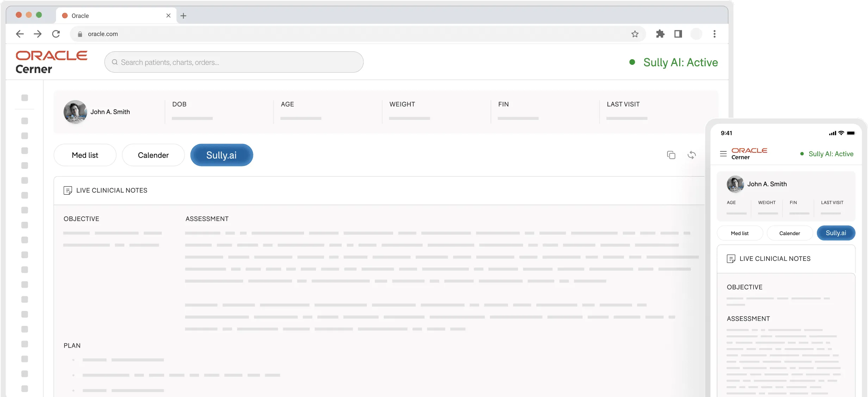Viewport: 868px width, 397px height.
Task: Select the AGE field in the desktop patient banner
Action: point(300,111)
